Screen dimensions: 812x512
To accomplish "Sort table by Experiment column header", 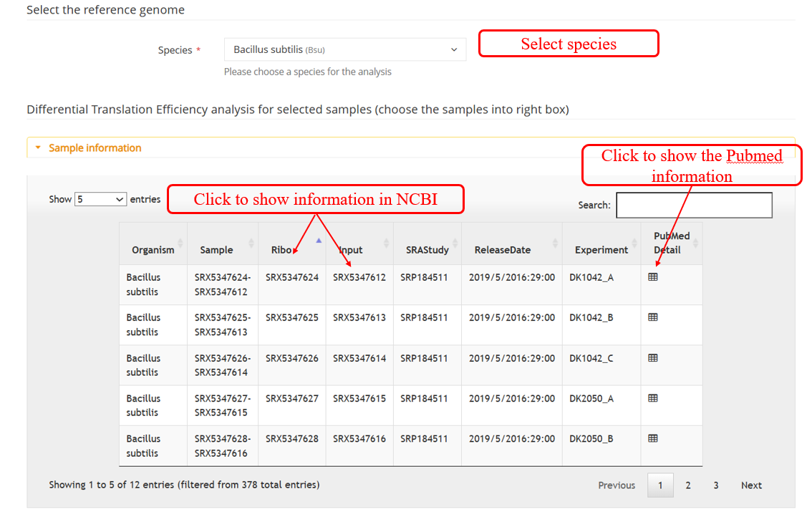I will pyautogui.click(x=601, y=250).
